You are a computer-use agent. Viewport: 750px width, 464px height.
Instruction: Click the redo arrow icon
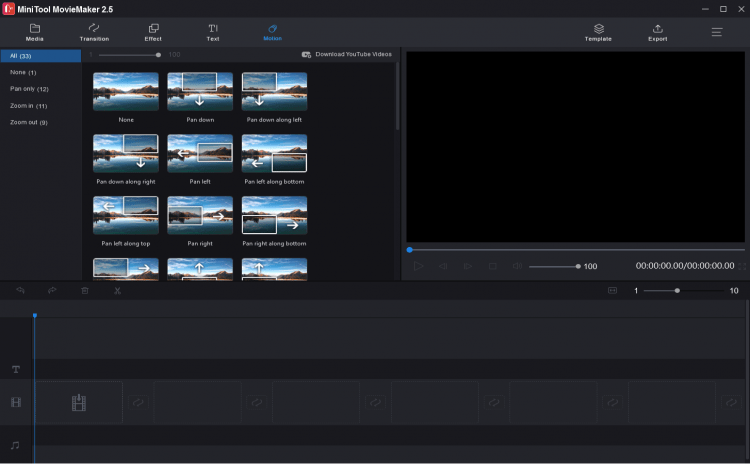click(52, 291)
